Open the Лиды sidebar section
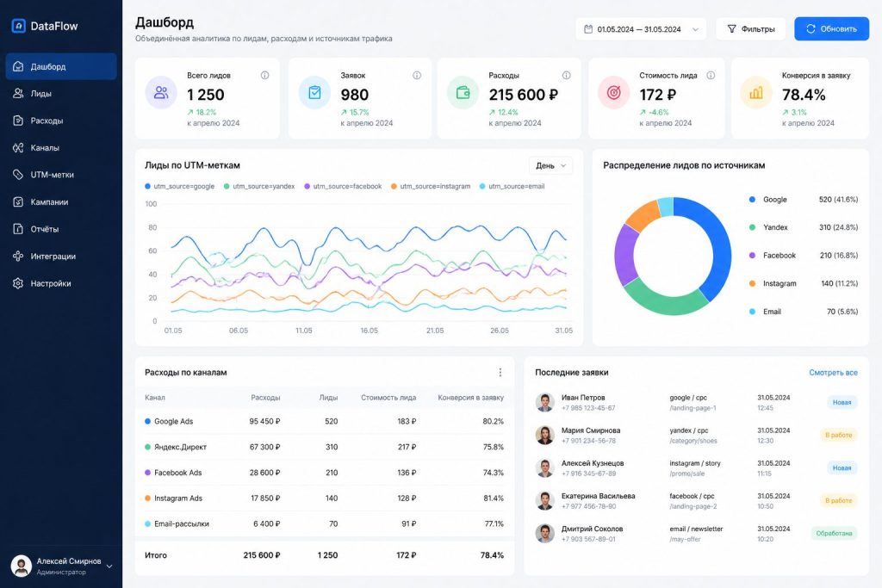 coord(61,93)
